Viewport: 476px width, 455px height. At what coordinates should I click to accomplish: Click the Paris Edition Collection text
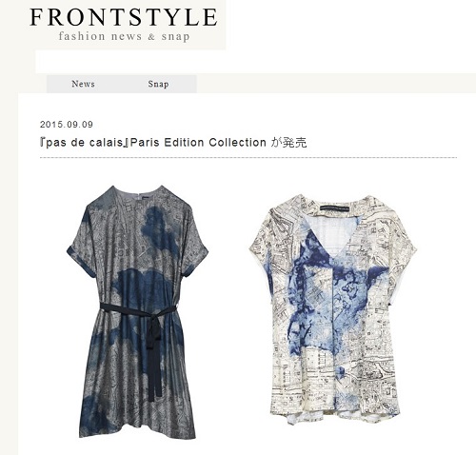tap(198, 143)
